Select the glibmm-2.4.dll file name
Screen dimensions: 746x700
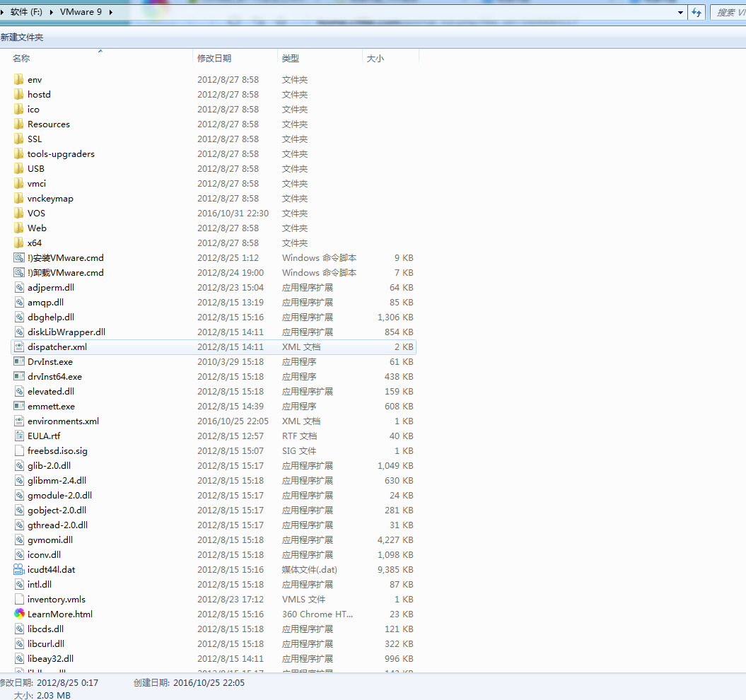57,480
